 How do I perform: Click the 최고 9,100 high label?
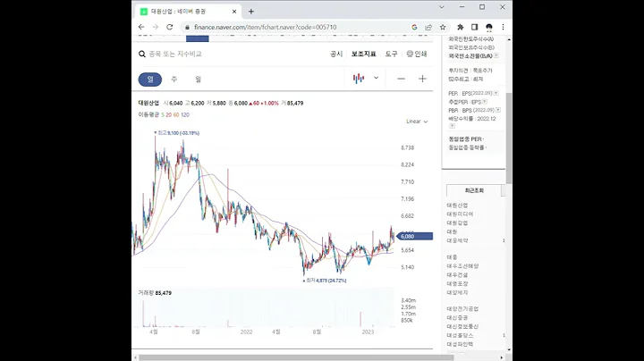pyautogui.click(x=176, y=133)
